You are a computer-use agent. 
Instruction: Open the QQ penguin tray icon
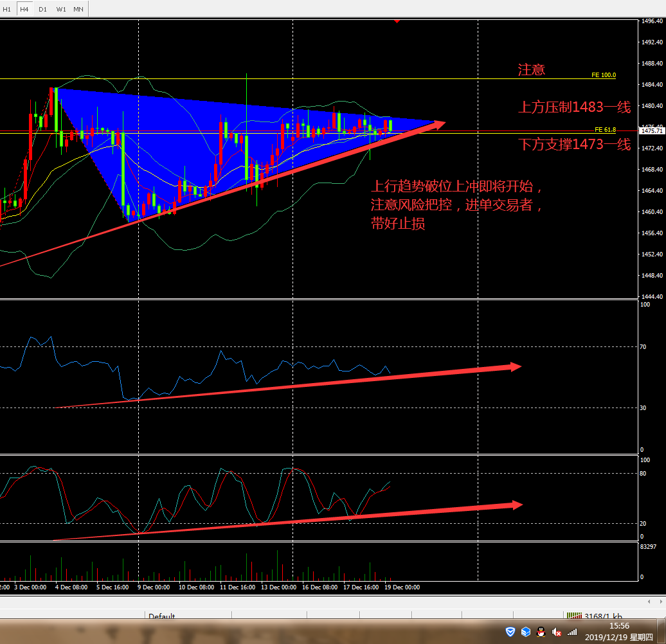click(x=541, y=632)
